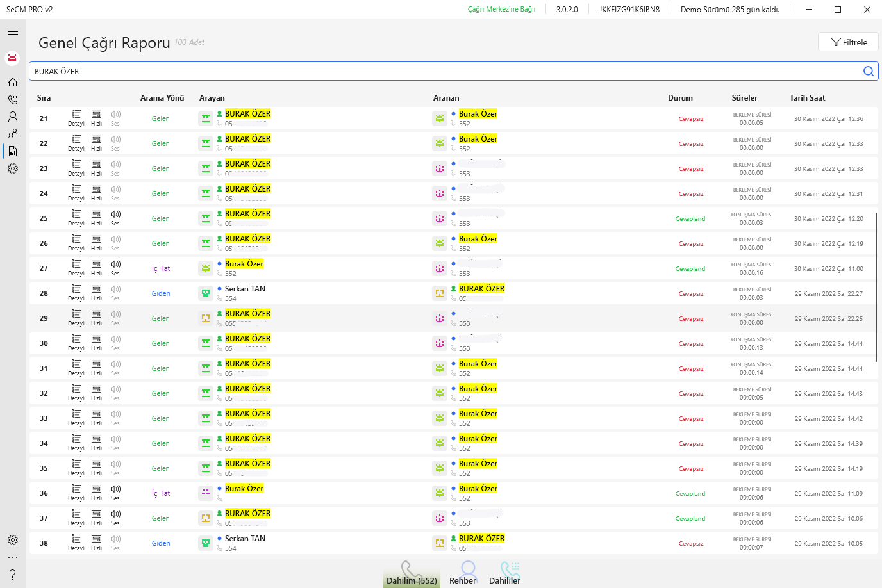Screen dimensions: 882x588
Task: Open the reports icon in the sidebar
Action: 13,151
